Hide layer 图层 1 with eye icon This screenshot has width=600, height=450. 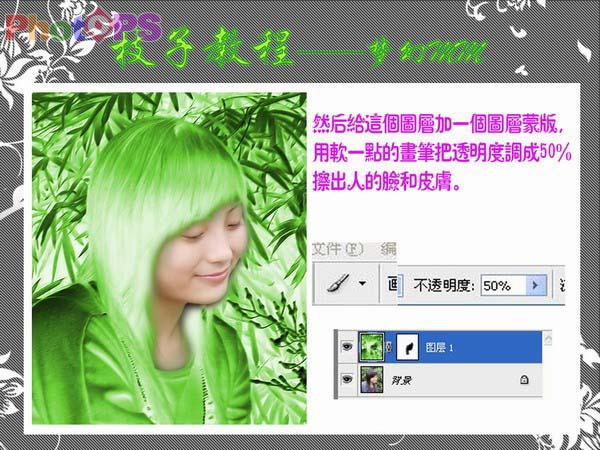[347, 347]
